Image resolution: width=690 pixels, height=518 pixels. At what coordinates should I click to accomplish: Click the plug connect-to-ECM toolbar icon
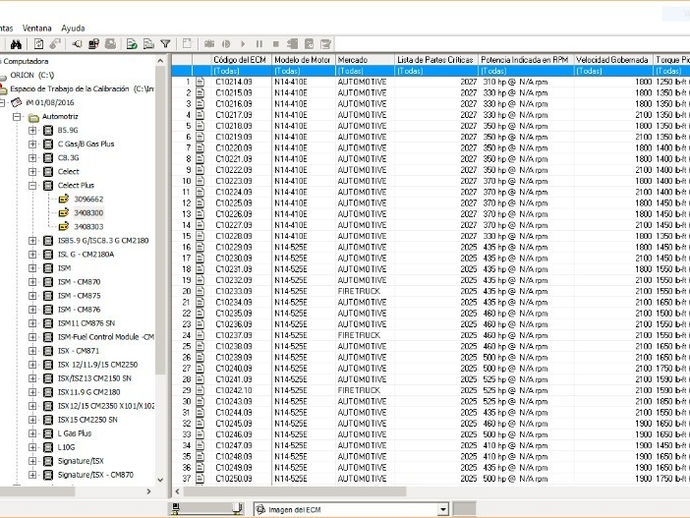pos(77,44)
